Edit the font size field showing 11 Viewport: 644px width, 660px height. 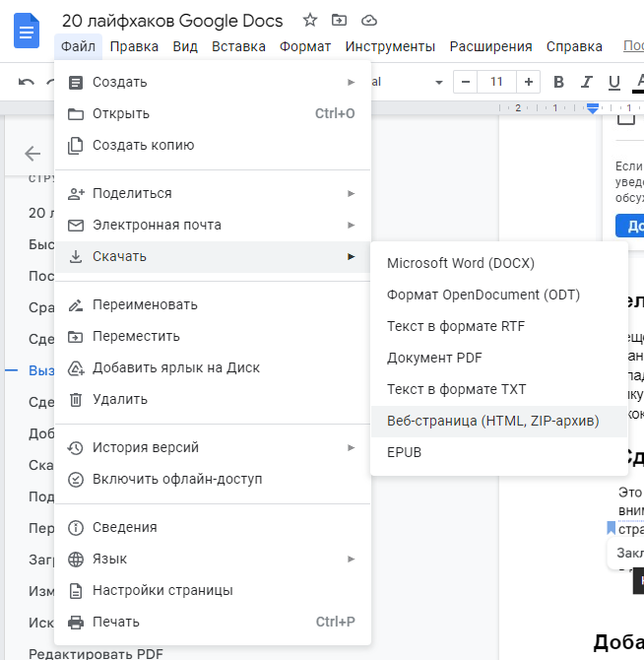(x=496, y=82)
